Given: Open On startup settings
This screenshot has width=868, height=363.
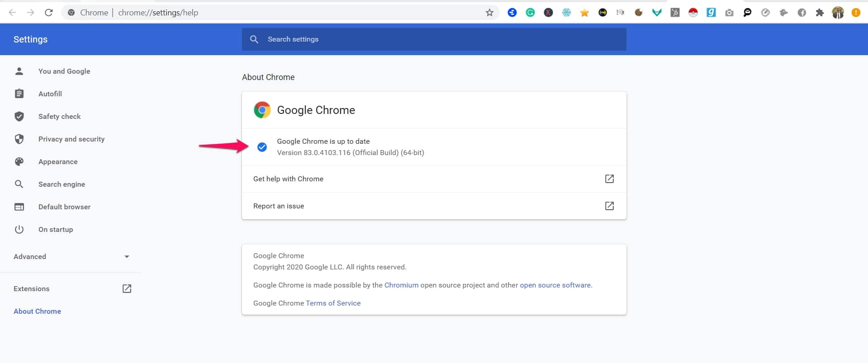Looking at the screenshot, I should (x=56, y=230).
